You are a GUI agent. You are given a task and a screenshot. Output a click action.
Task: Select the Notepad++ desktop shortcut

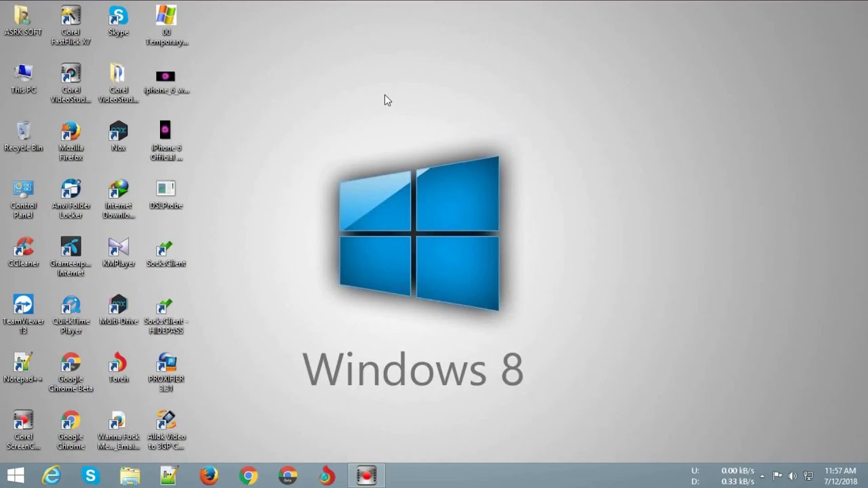click(x=23, y=368)
